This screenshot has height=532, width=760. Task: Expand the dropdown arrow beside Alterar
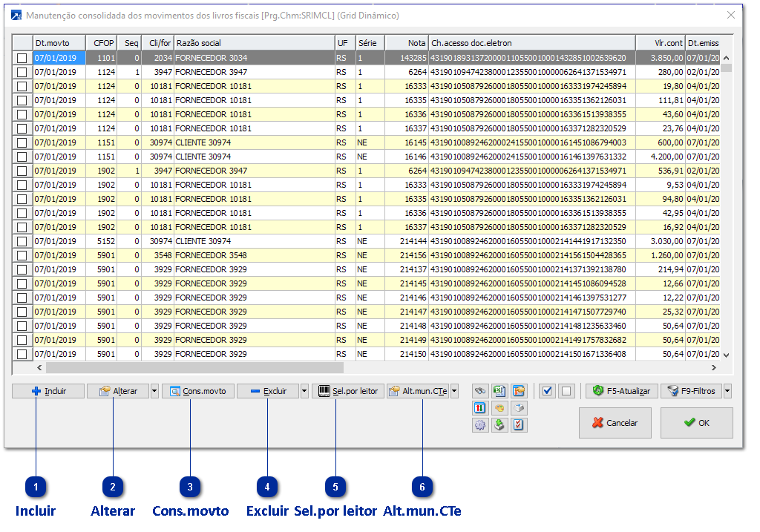coord(154,391)
